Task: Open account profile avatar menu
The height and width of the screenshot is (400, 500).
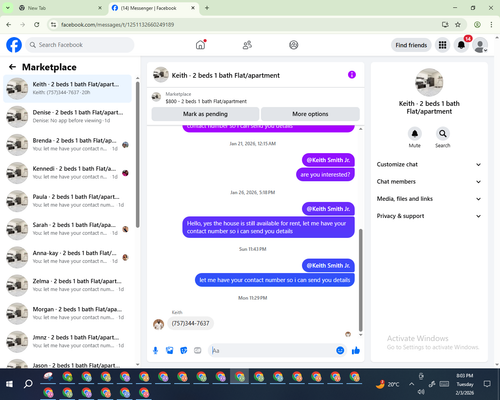Action: [480, 45]
